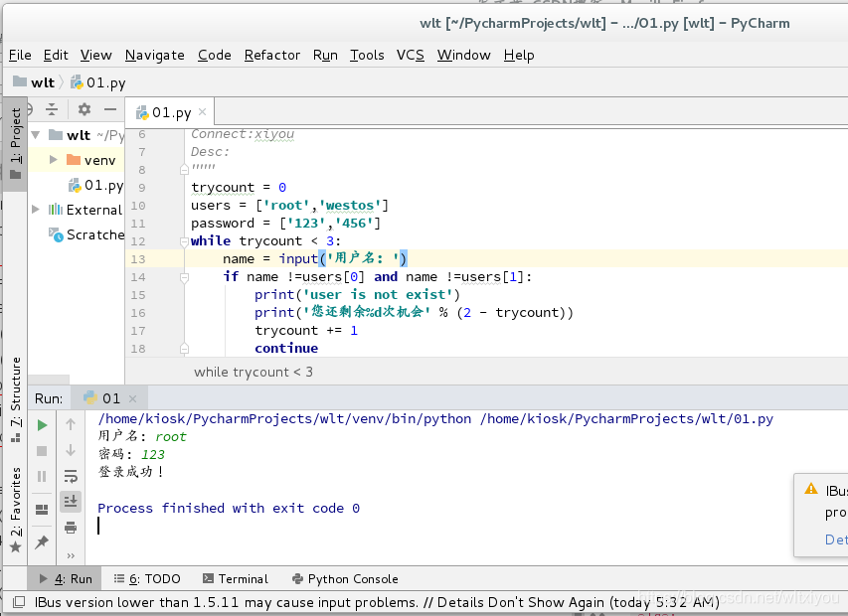Image resolution: width=848 pixels, height=616 pixels.
Task: Hide the Project panel with minus icon
Action: coord(110,109)
